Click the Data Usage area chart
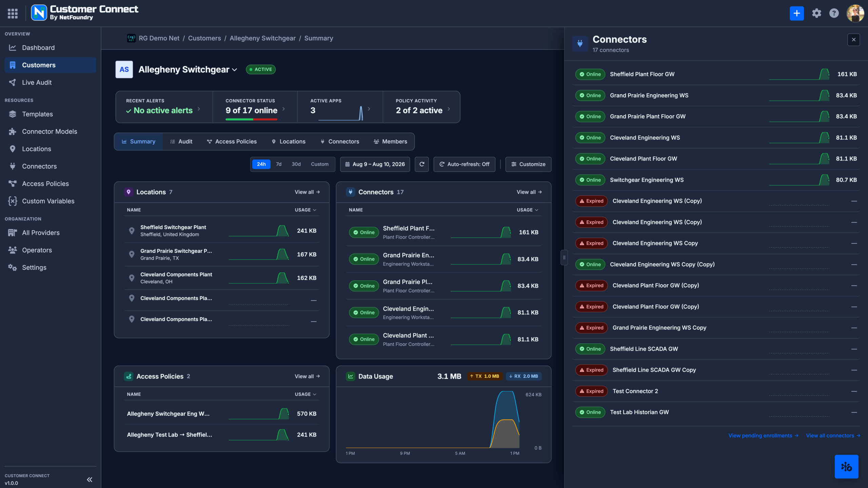 pyautogui.click(x=433, y=420)
